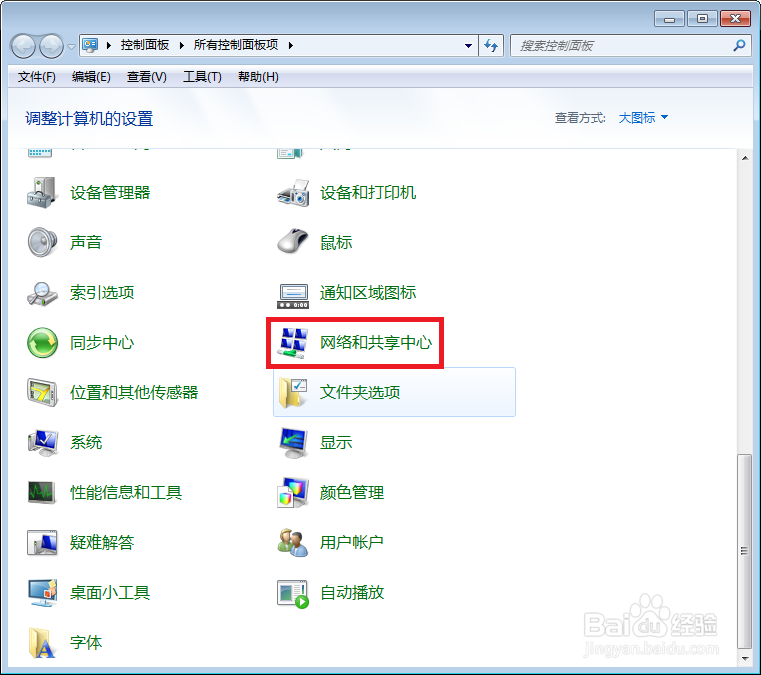Open the 工具(T) menu
761x675 pixels.
202,77
